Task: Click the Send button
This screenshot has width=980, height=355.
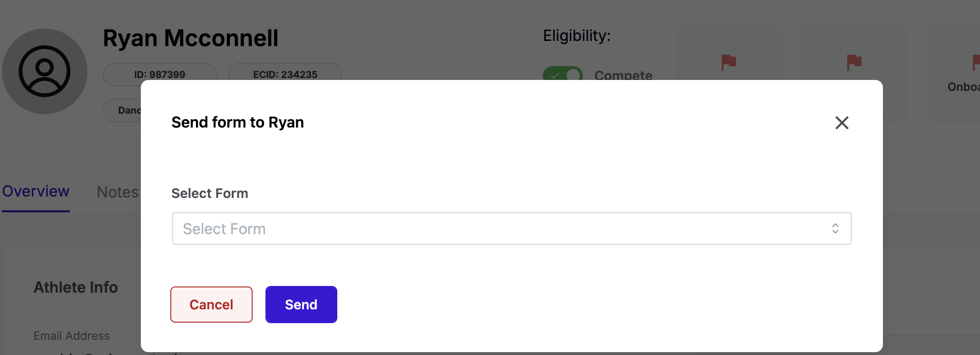Action: pyautogui.click(x=301, y=305)
